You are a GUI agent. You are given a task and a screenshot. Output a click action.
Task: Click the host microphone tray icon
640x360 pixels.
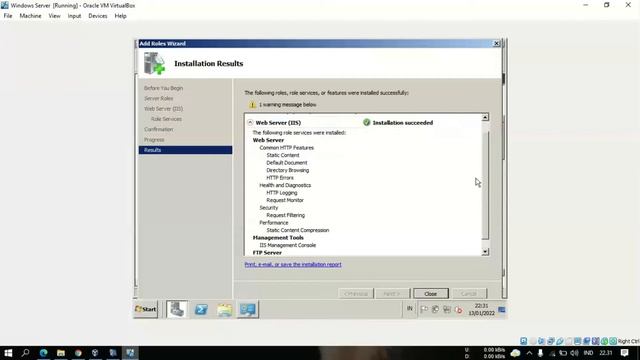[x=540, y=353]
